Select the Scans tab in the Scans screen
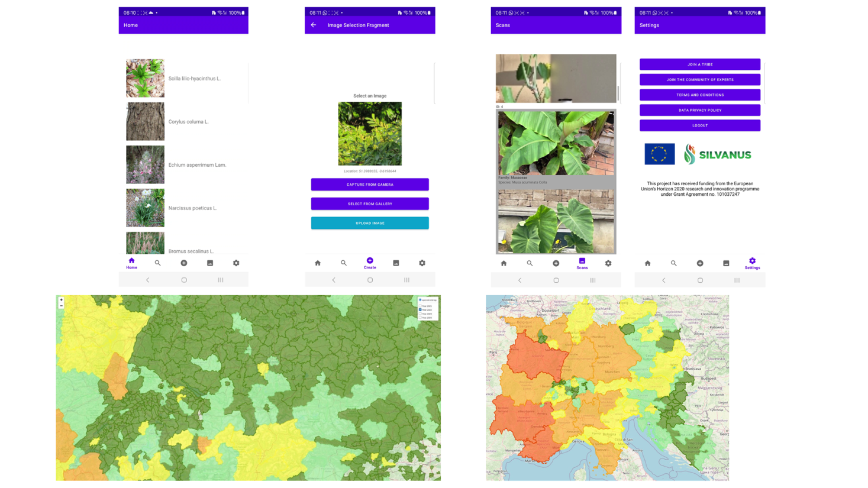The width and height of the screenshot is (868, 488). (582, 264)
